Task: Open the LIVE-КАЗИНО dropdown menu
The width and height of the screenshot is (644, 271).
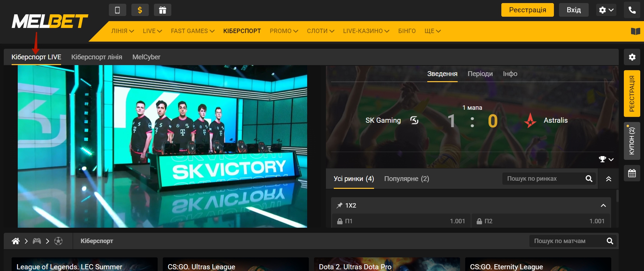Action: pos(366,31)
